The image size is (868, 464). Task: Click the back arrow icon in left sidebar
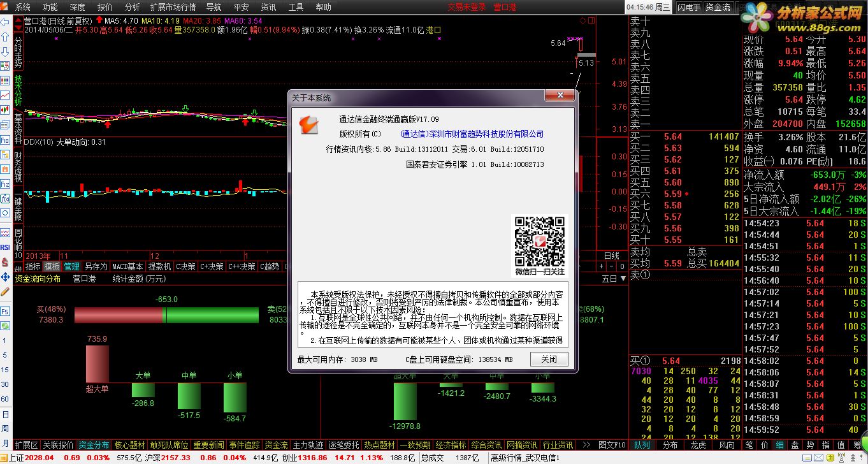(x=5, y=22)
